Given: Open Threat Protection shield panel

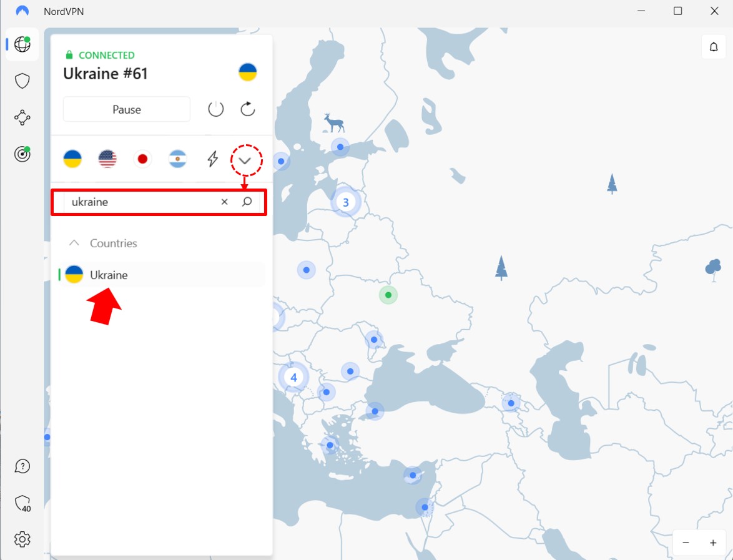Looking at the screenshot, I should coord(22,81).
